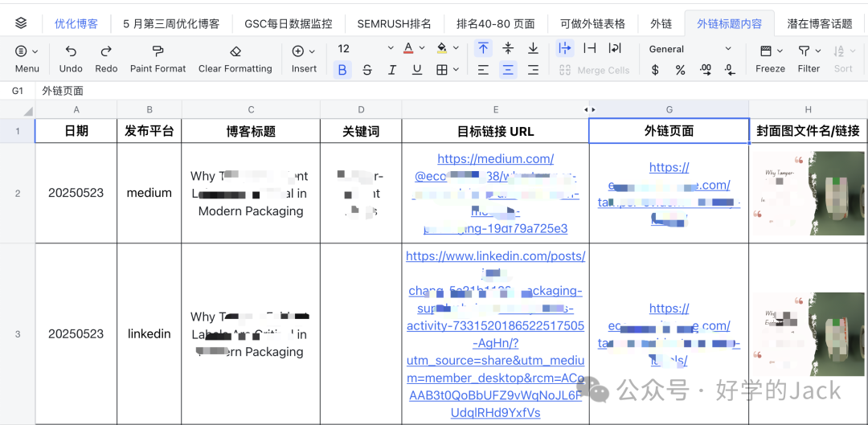Switch to 5 月第三周优化博客 tab
The image size is (868, 425).
click(x=171, y=24)
